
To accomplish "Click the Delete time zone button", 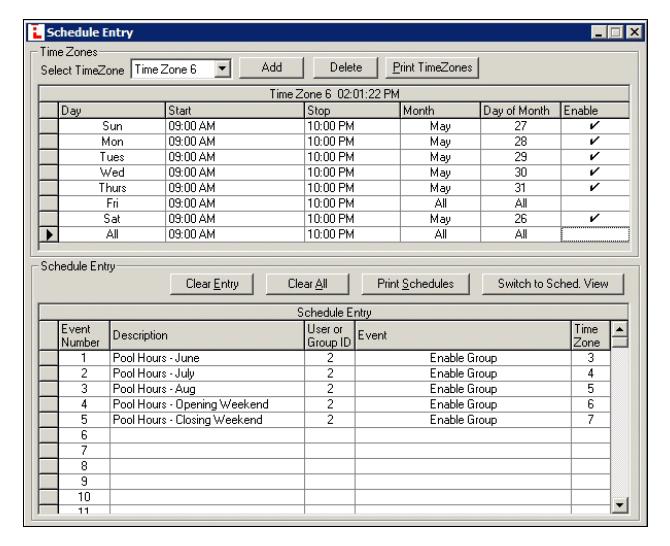I will coord(346,68).
